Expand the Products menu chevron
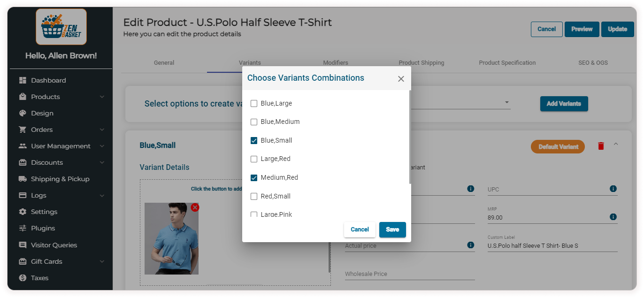This screenshot has height=298, width=644. 102,97
